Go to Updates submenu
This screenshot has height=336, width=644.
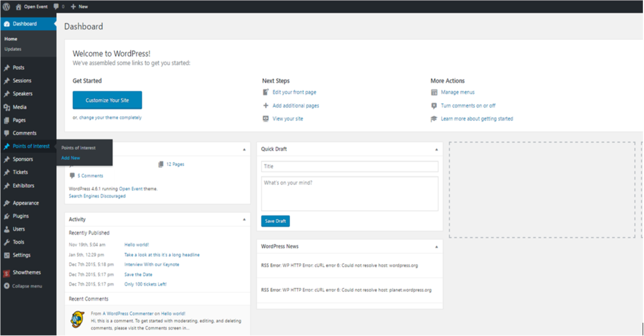point(13,49)
